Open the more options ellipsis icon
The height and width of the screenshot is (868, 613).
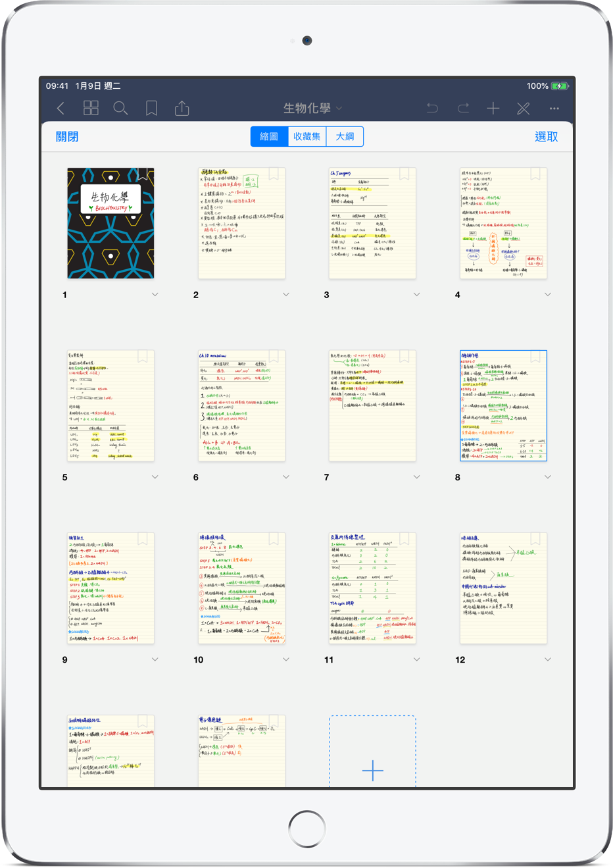pyautogui.click(x=554, y=108)
